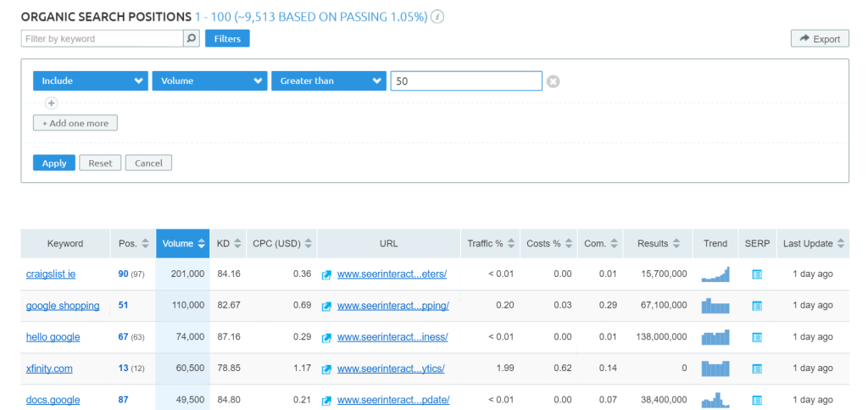Image resolution: width=868 pixels, height=410 pixels.
Task: Open SERP snapshot icon for xfinity.com
Action: pos(757,368)
